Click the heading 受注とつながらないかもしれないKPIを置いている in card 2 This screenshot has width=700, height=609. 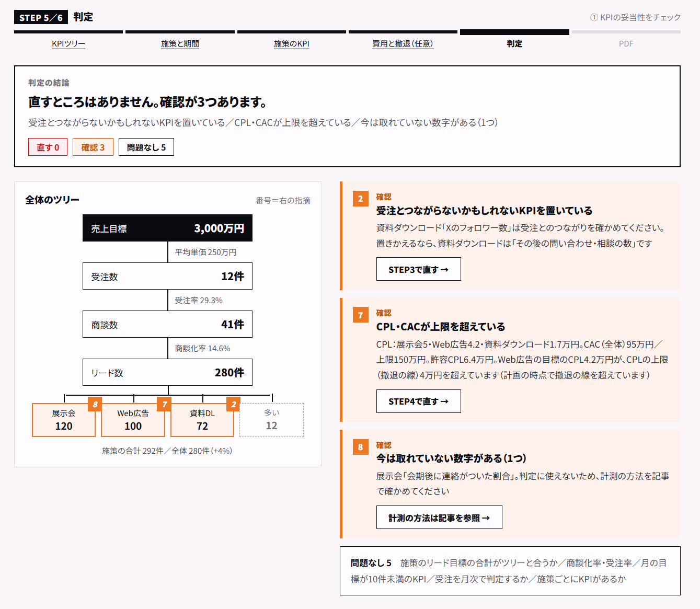(x=485, y=211)
